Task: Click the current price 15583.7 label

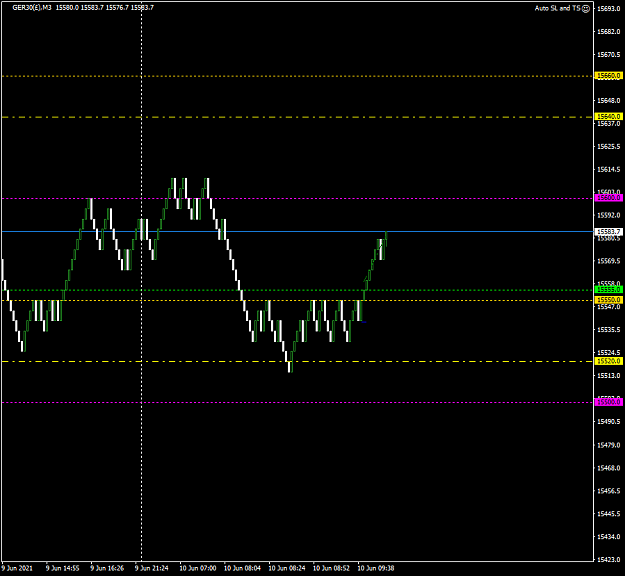Action: coord(608,232)
